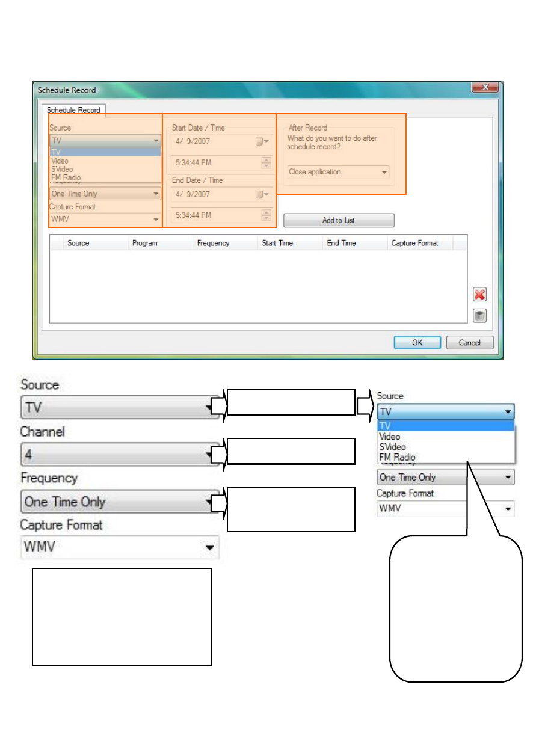Image resolution: width=536 pixels, height=756 pixels.
Task: Click the red X delete icon beside the schedule list
Action: pos(479,295)
